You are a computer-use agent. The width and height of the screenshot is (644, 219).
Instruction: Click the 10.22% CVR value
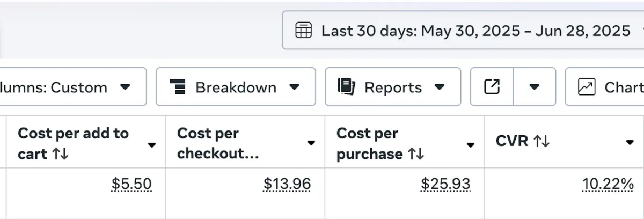point(608,185)
